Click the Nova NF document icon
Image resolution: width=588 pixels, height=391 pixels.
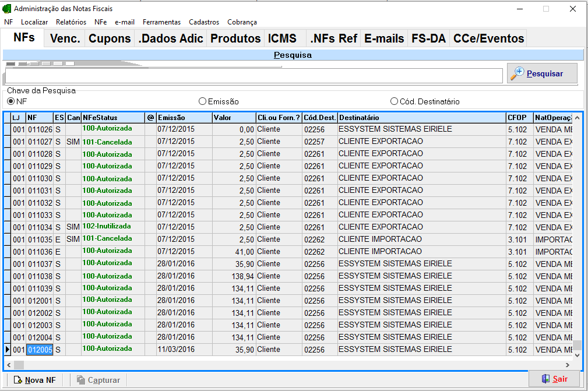click(x=17, y=380)
